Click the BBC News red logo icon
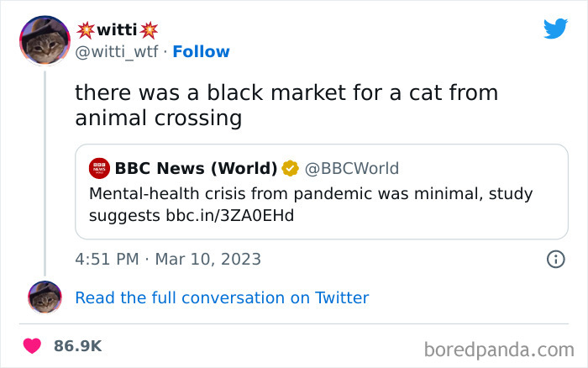The width and height of the screenshot is (588, 368). pos(99,169)
